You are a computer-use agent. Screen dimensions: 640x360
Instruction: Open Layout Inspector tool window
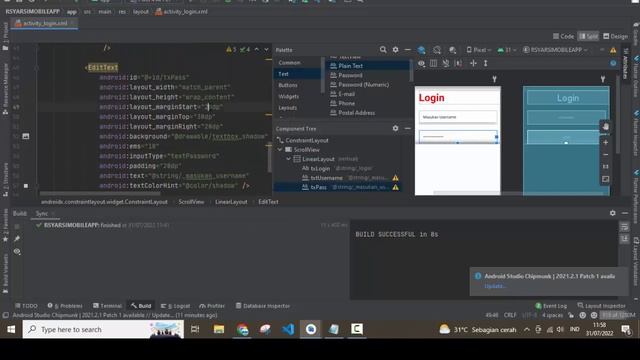click(601, 306)
